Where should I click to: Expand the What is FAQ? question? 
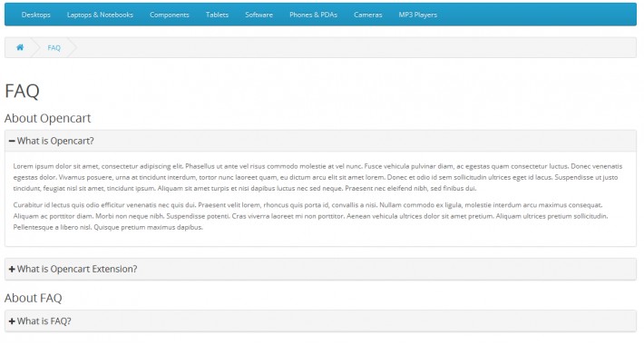pos(320,321)
